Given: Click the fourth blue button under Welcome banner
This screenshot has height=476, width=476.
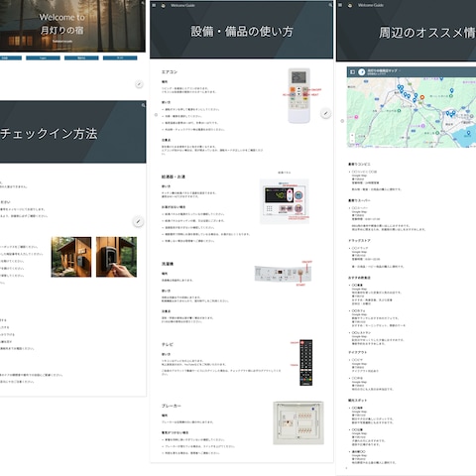Looking at the screenshot, I should tap(120, 59).
